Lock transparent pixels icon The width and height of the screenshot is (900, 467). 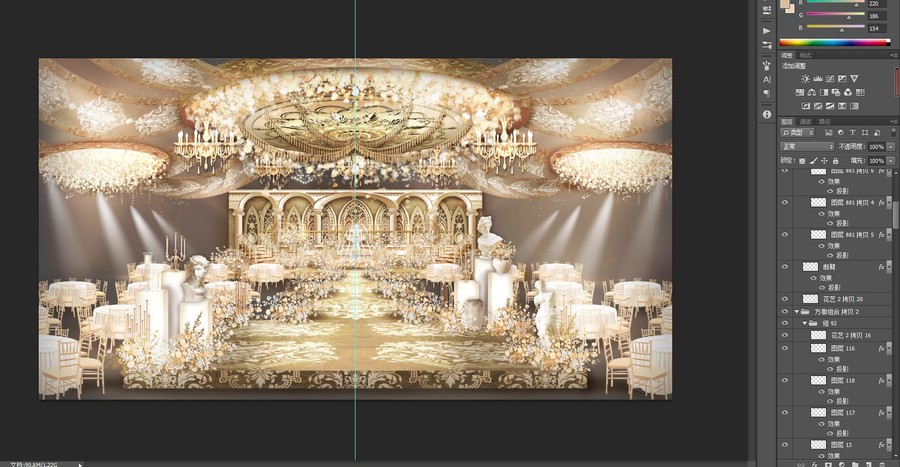tap(802, 161)
